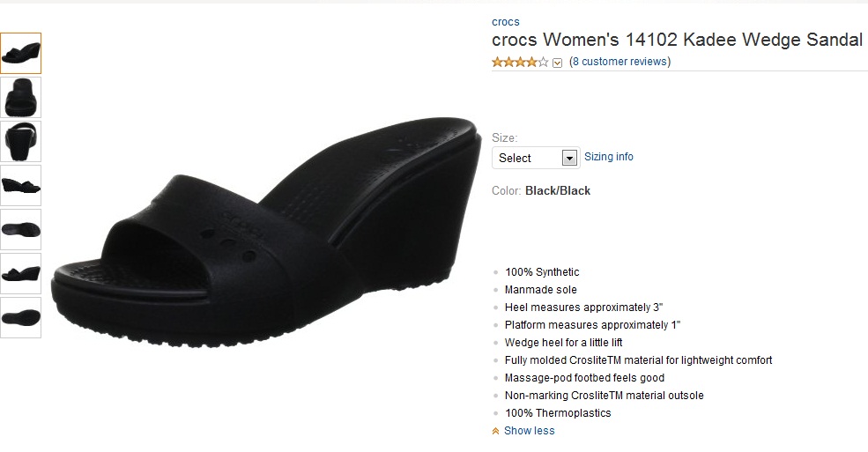Click the "100% Thermoplastics" bullet text
The height and width of the screenshot is (452, 868).
[x=558, y=413]
